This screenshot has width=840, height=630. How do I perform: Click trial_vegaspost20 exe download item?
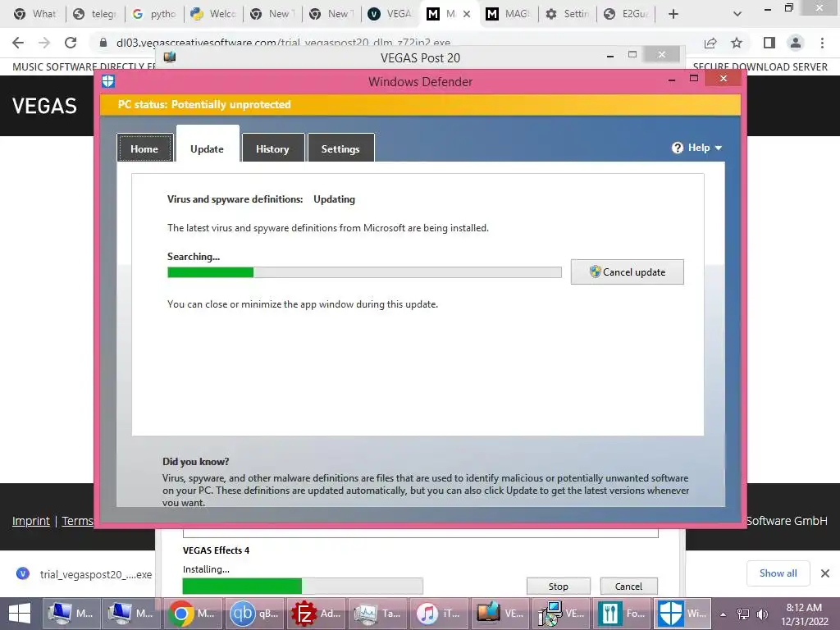pos(84,574)
